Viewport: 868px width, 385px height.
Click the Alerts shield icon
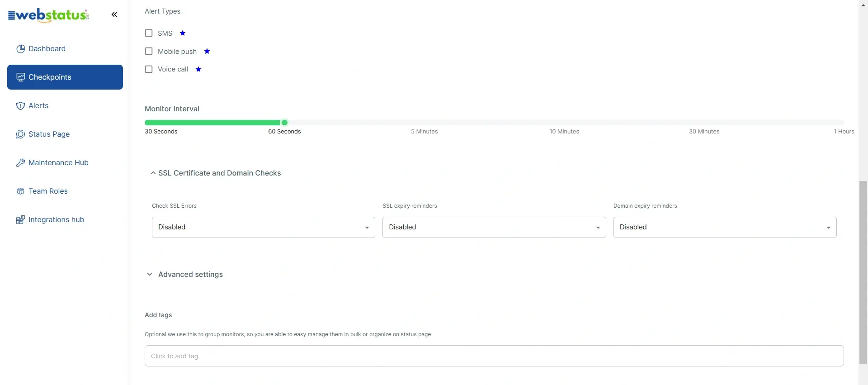point(20,106)
